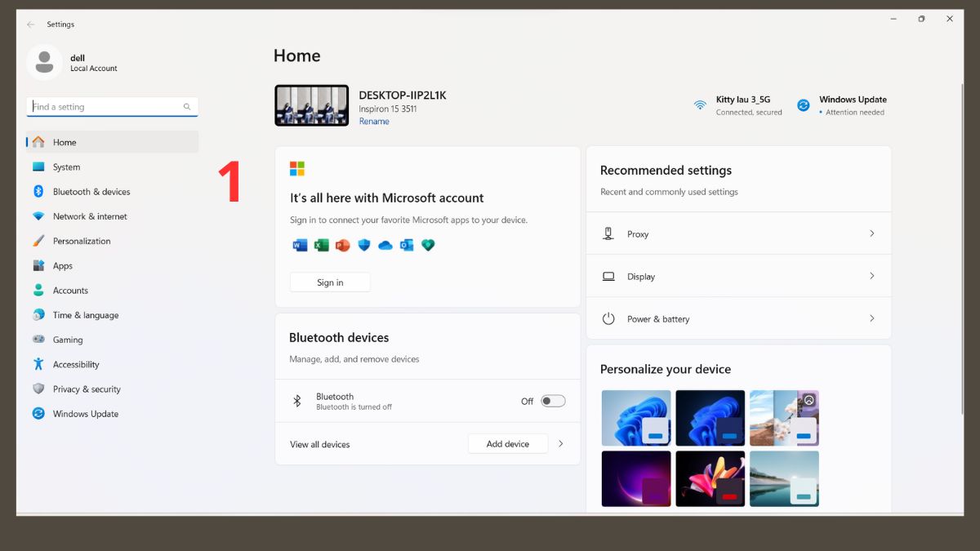Go to System settings
The image size is (980, 551).
[113, 167]
